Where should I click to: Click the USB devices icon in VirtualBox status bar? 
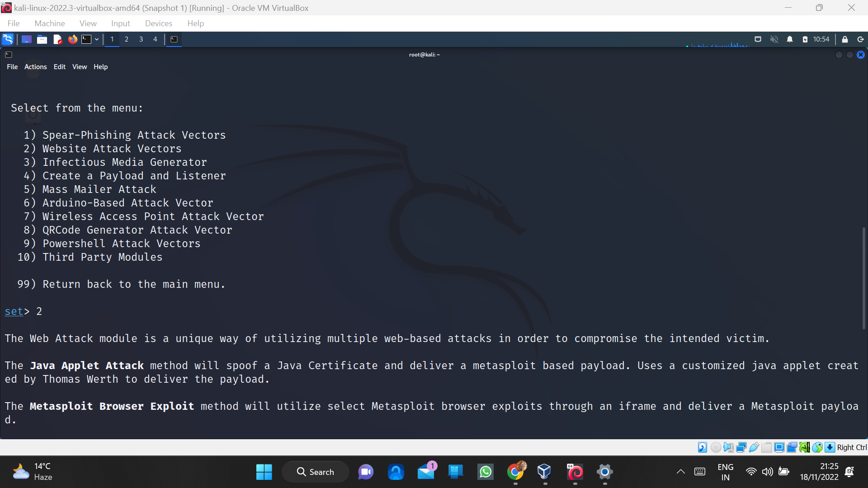(753, 447)
